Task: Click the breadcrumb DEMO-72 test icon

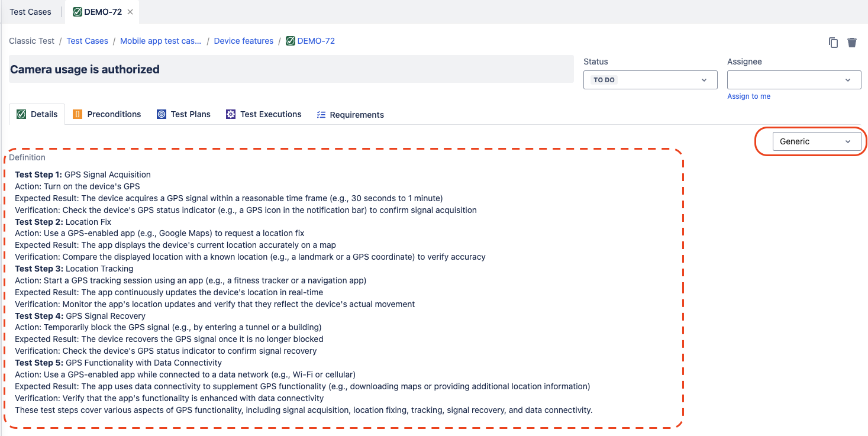Action: (x=290, y=41)
